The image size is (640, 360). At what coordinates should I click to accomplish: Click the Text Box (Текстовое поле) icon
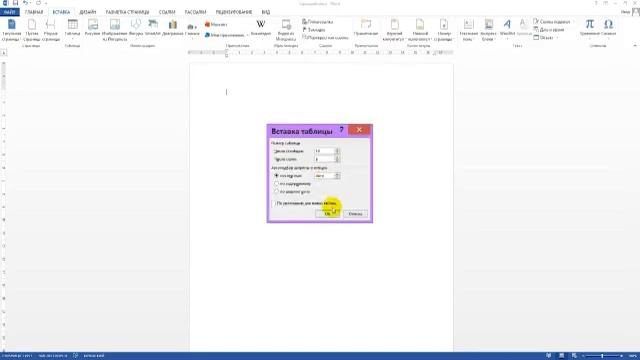tap(469, 24)
